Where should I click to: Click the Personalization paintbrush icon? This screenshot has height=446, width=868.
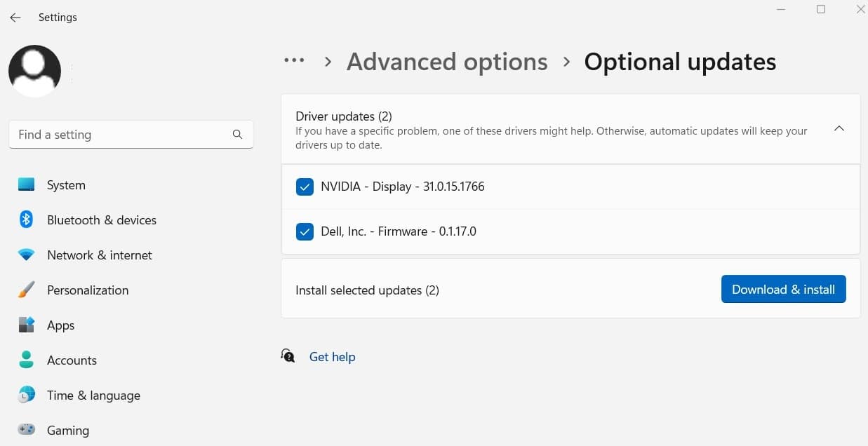(x=26, y=290)
